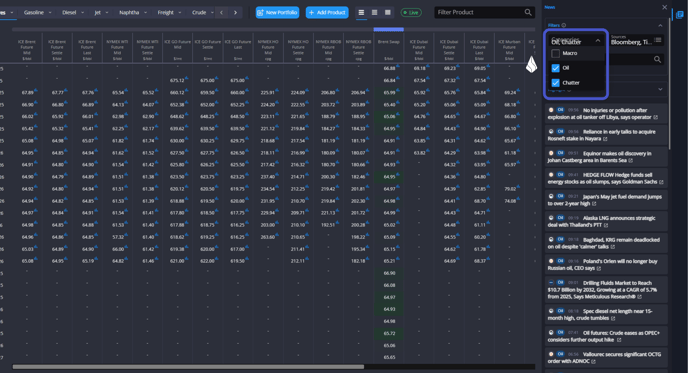Open external link for Japan jet fuel article
Viewport: 688px width, 373px height.
tap(594, 204)
